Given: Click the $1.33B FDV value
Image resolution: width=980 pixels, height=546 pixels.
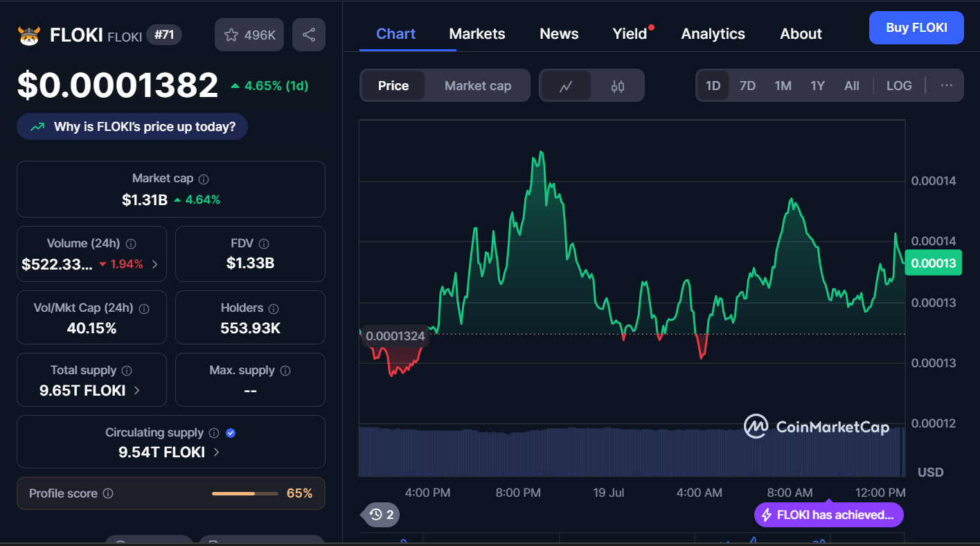Looking at the screenshot, I should point(250,263).
